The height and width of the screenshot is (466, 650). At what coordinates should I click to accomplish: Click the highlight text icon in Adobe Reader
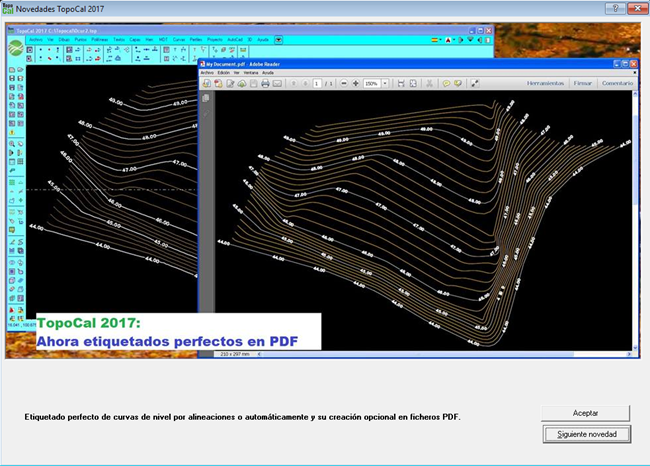click(x=458, y=83)
